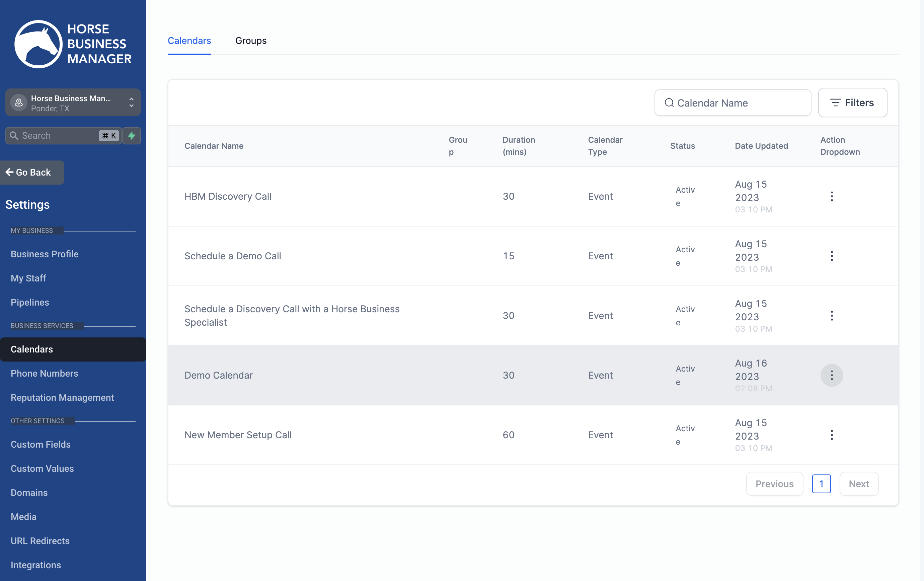The height and width of the screenshot is (581, 924).
Task: Click the Go Back button
Action: point(32,173)
